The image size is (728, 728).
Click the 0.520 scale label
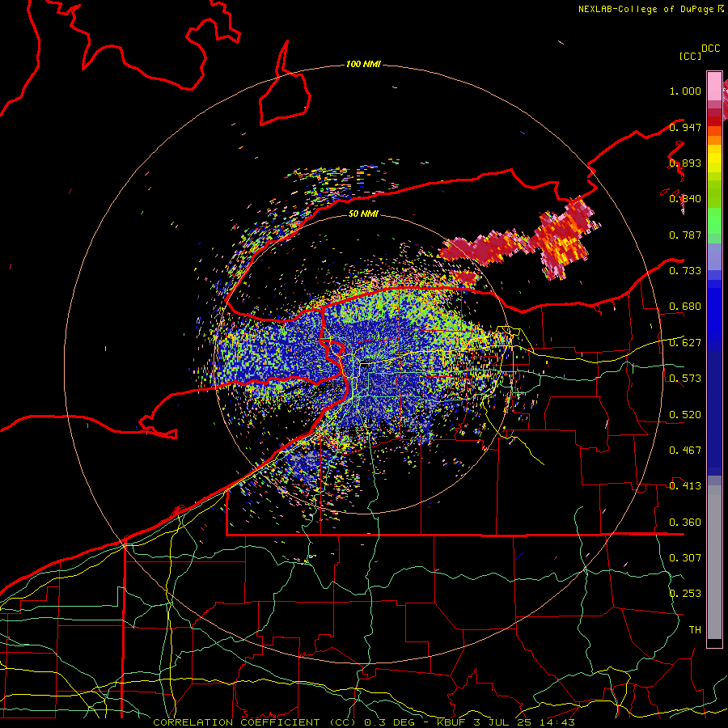(x=685, y=415)
